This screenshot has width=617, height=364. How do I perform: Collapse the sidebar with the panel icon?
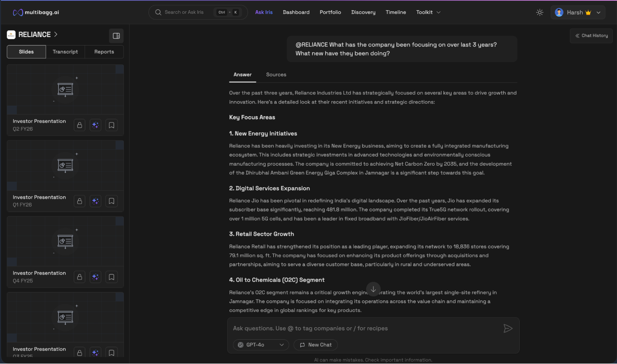coord(116,36)
